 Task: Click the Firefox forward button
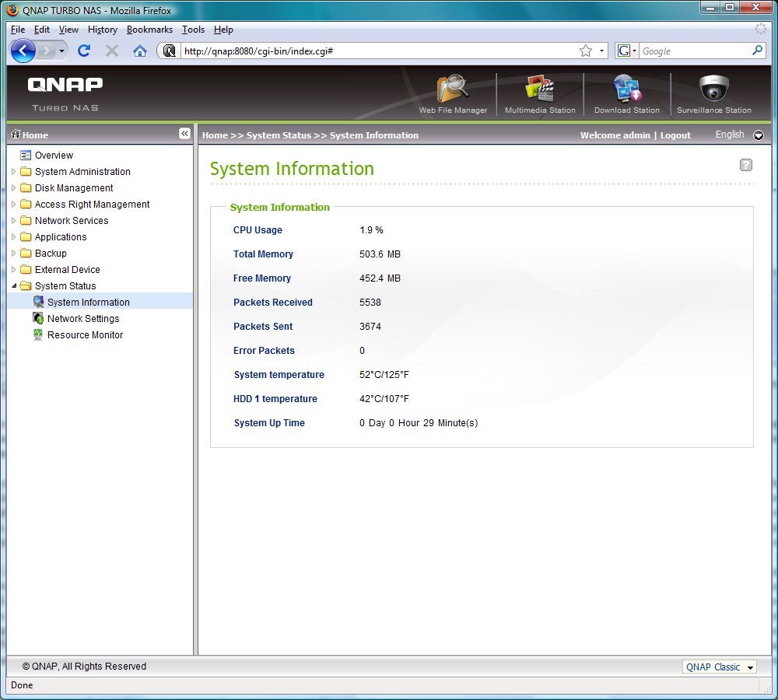47,51
